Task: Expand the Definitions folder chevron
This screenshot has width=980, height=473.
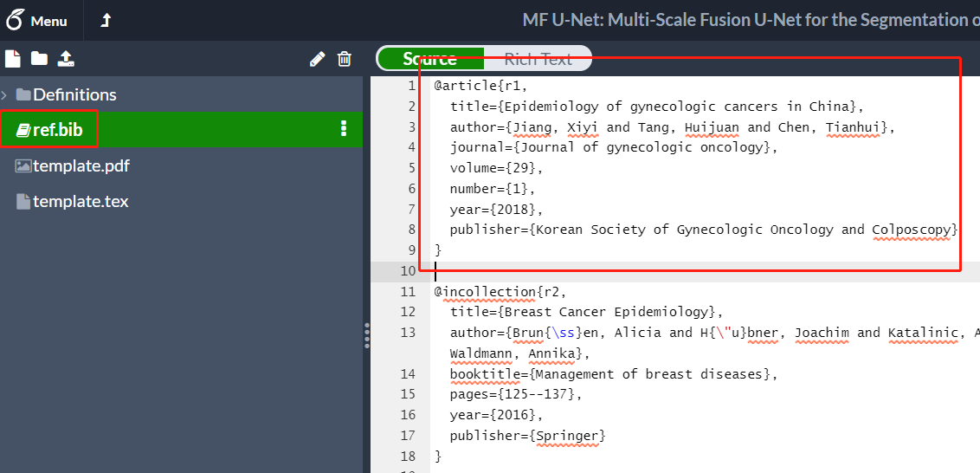Action: 4,95
